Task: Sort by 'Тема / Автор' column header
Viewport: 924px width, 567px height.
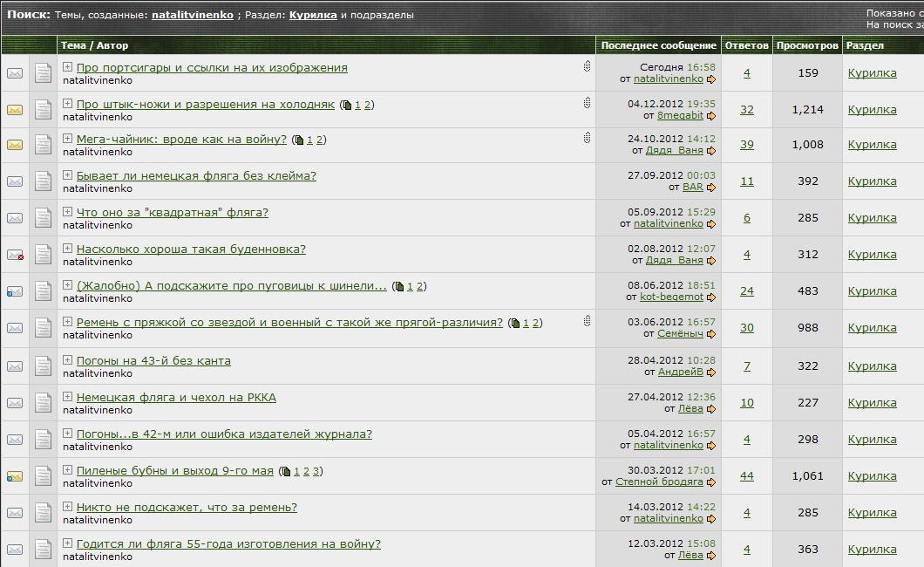Action: point(94,45)
